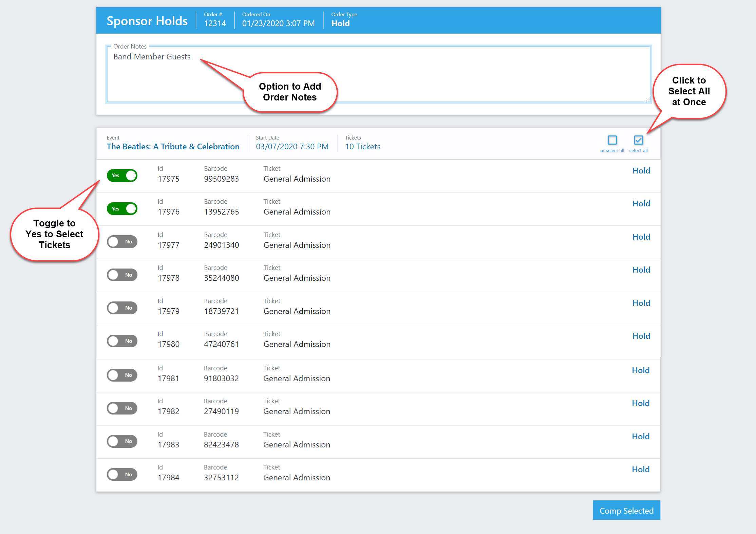
Task: Open The Beatles: A Tribute & Celebration event link
Action: (x=173, y=147)
